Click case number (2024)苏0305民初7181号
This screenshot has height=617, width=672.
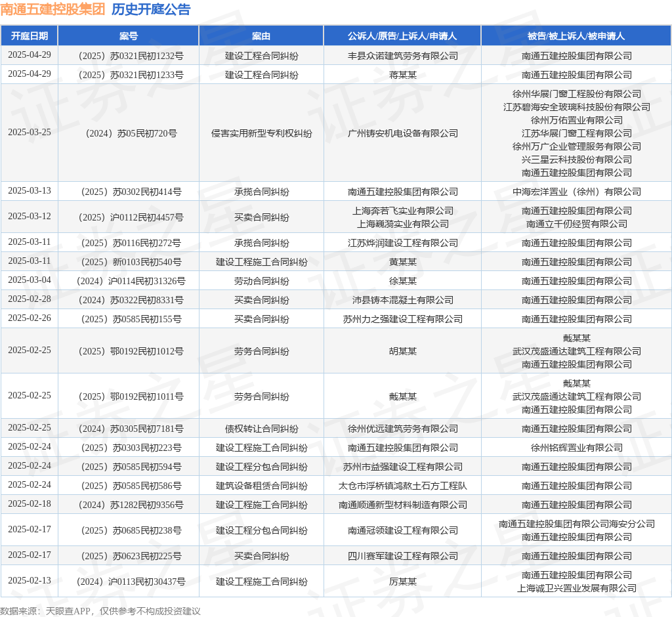pyautogui.click(x=129, y=429)
